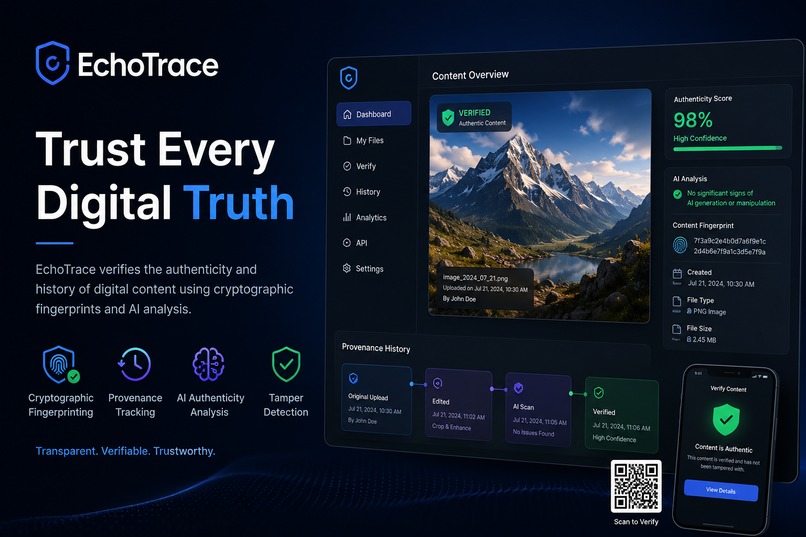Click the Verified card green shield icon
806x537 pixels.
[599, 393]
